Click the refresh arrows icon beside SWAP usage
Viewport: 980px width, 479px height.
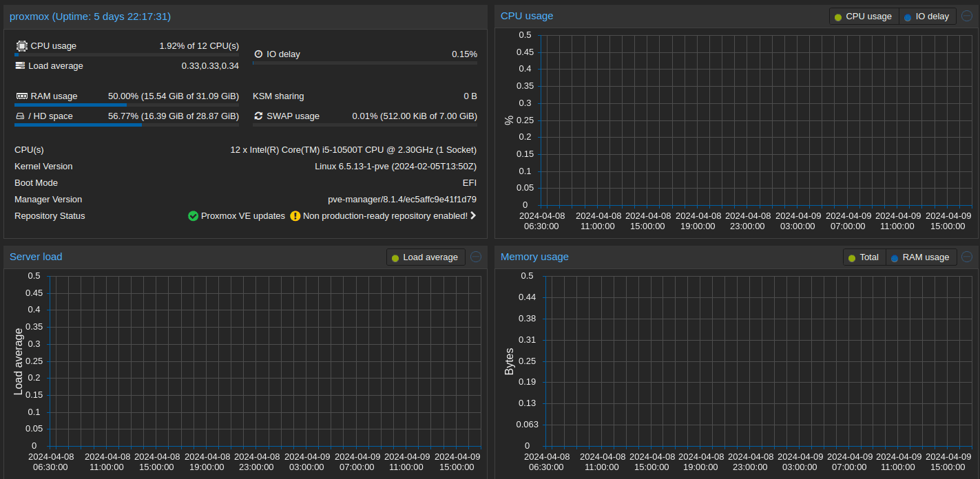coord(258,116)
